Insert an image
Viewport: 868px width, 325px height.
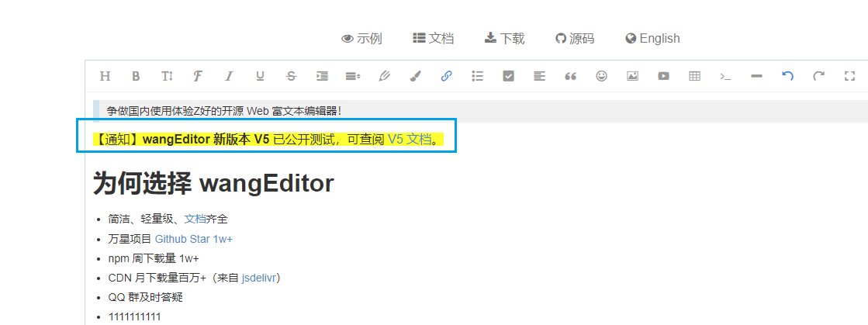coord(632,77)
